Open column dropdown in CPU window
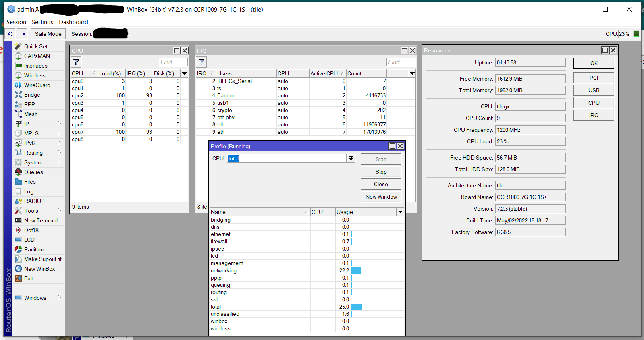The image size is (644, 340). tap(185, 73)
